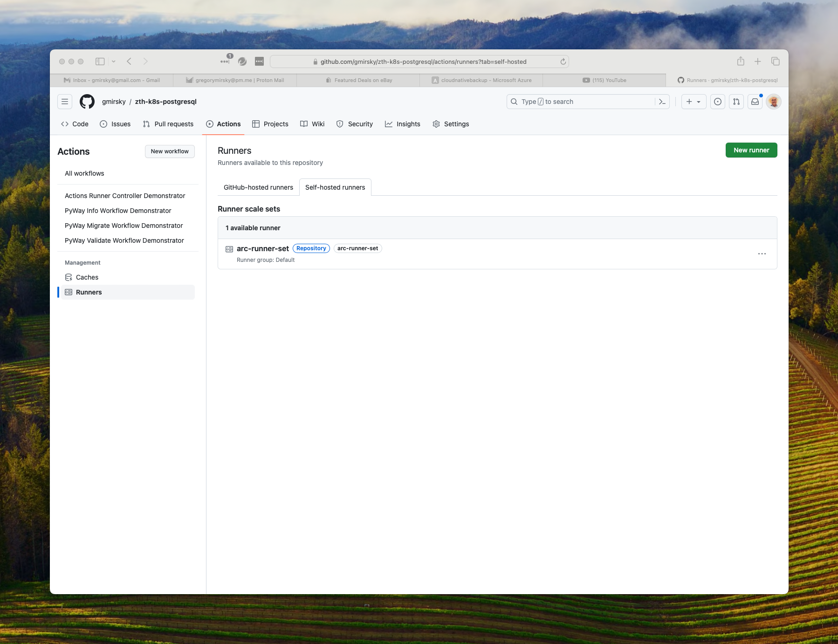Switch to the Microsoft Azure cloudnativebackup tab
The width and height of the screenshot is (838, 644).
[x=481, y=80]
